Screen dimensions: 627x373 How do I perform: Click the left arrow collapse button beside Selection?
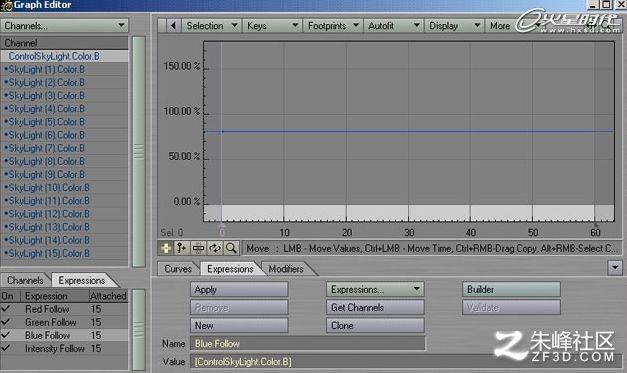point(173,26)
